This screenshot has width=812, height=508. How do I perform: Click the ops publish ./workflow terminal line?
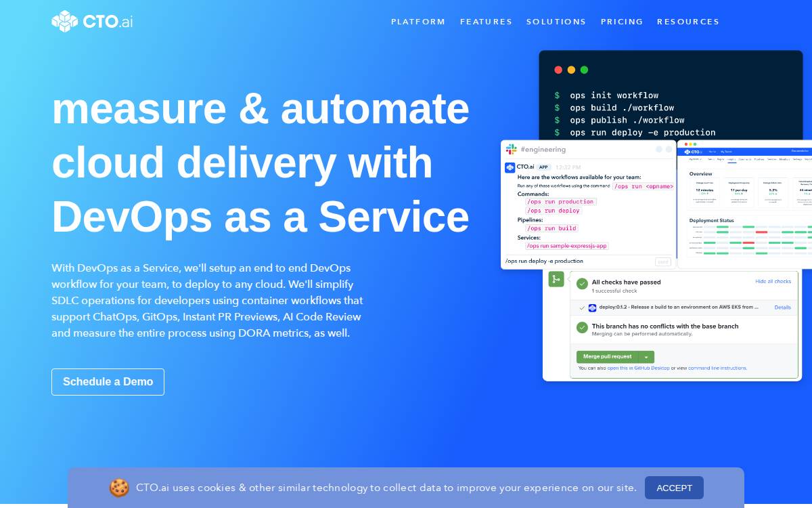(x=619, y=120)
